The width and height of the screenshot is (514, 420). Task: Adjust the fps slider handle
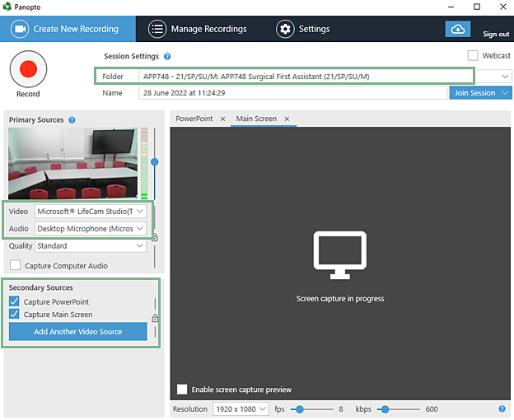299,409
